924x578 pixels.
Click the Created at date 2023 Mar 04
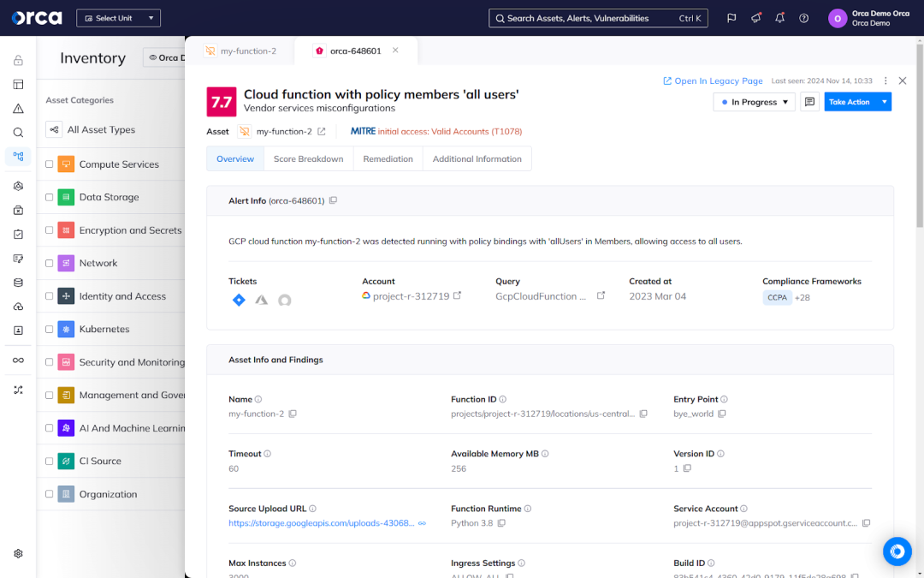(658, 296)
